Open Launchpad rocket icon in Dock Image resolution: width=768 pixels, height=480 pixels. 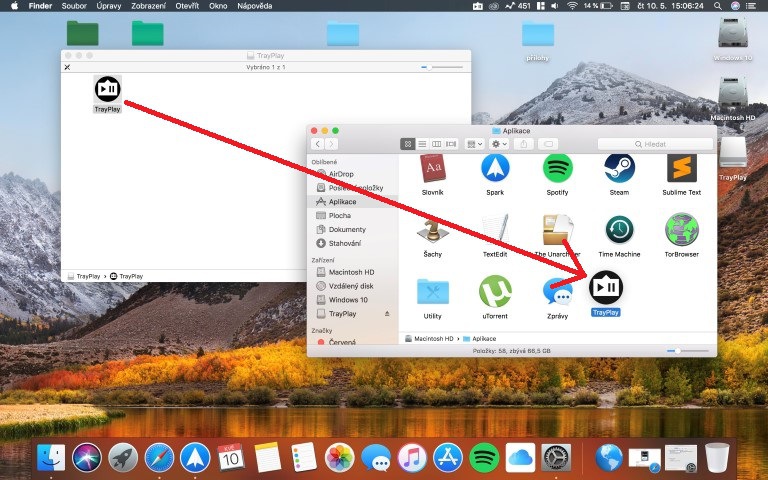(123, 458)
